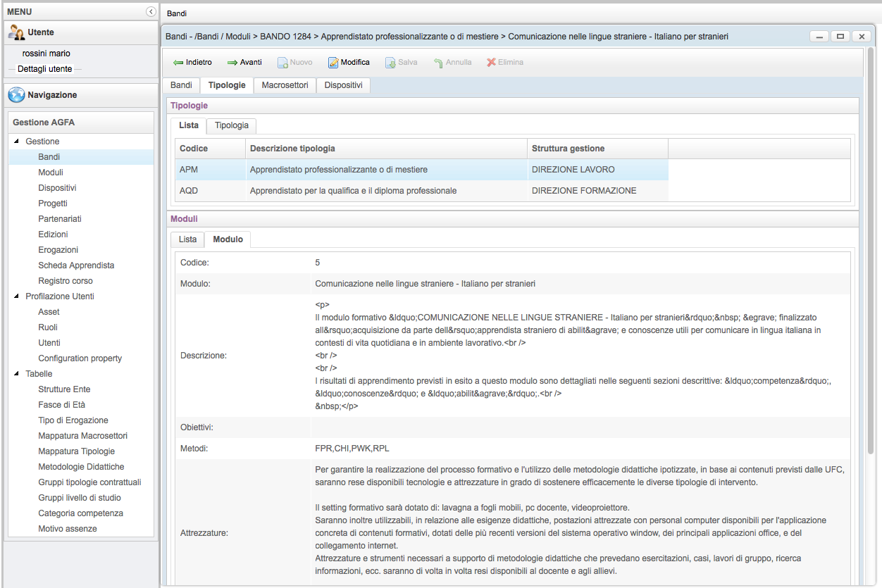
Task: Click the green Indietro back arrow icon
Action: [178, 63]
